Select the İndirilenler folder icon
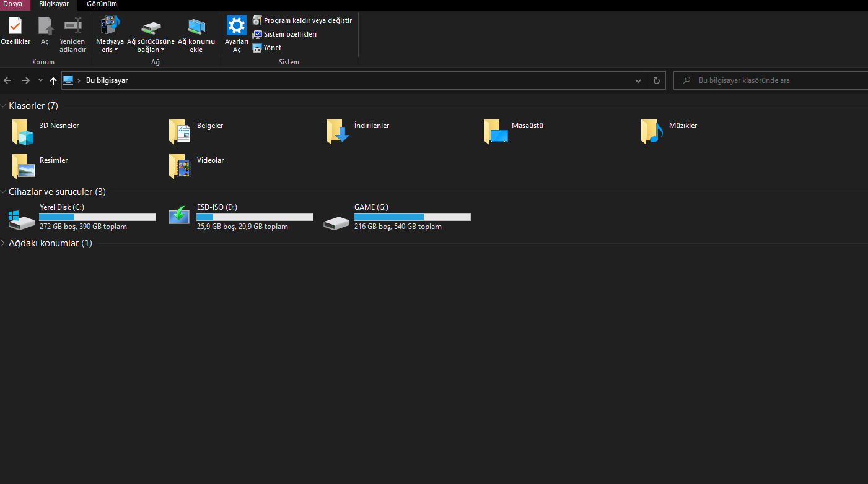The height and width of the screenshot is (484, 868). 338,132
